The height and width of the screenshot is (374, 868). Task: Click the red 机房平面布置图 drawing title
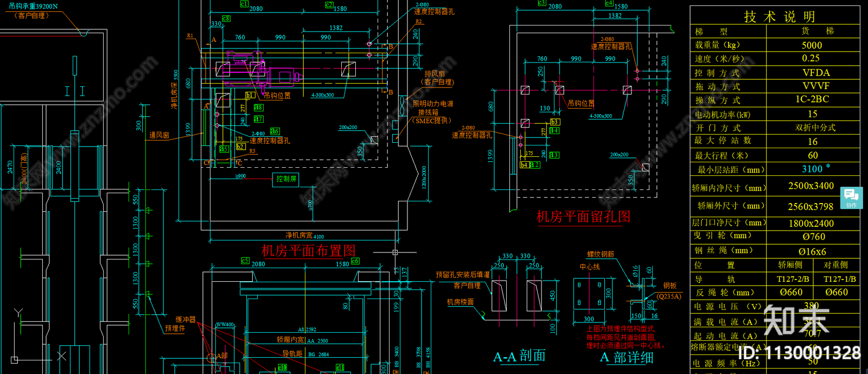[309, 250]
